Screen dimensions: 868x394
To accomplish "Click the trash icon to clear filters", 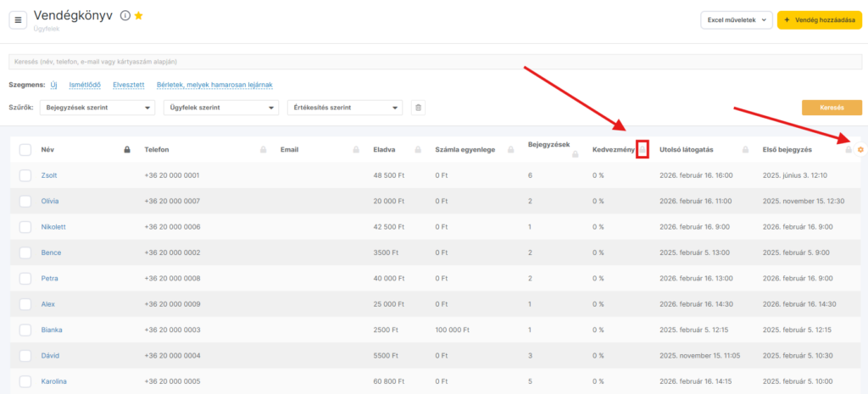I will pyautogui.click(x=418, y=108).
